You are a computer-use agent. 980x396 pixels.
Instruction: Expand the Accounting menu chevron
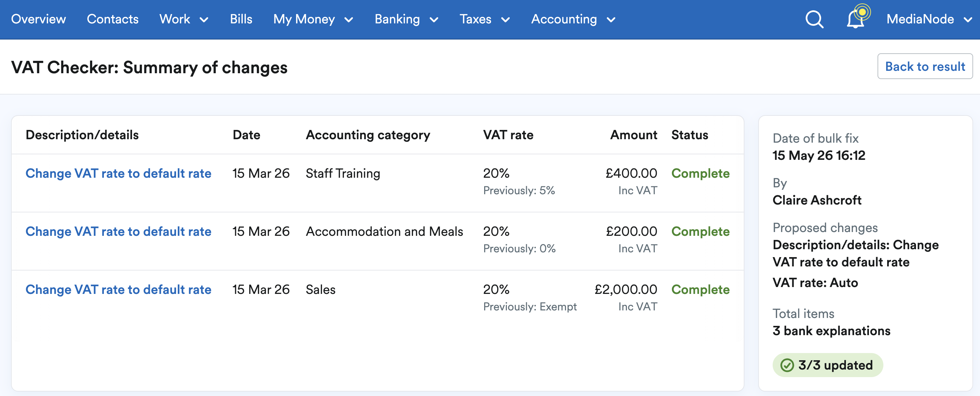[611, 20]
